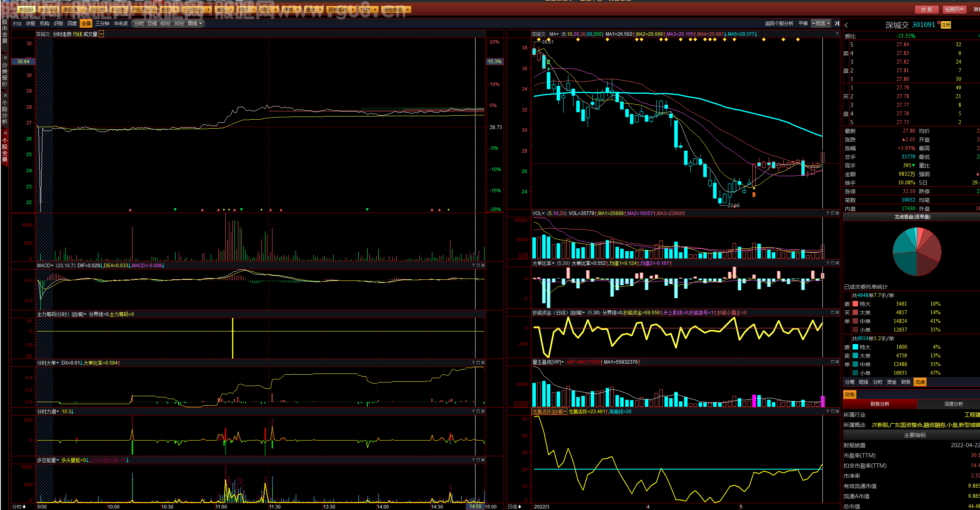Image resolution: width=980 pixels, height=510 pixels.
Task: Click the back arrow beside 深城交 stock name
Action: tap(846, 25)
